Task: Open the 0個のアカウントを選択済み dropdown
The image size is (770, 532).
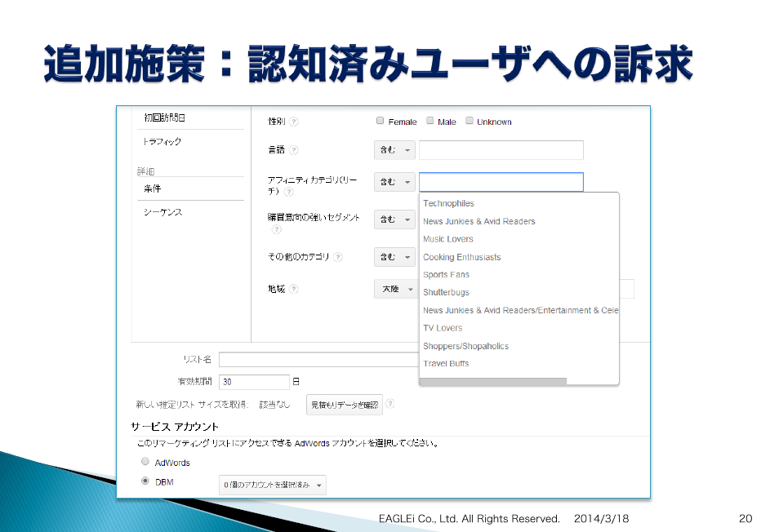Action: (273, 485)
